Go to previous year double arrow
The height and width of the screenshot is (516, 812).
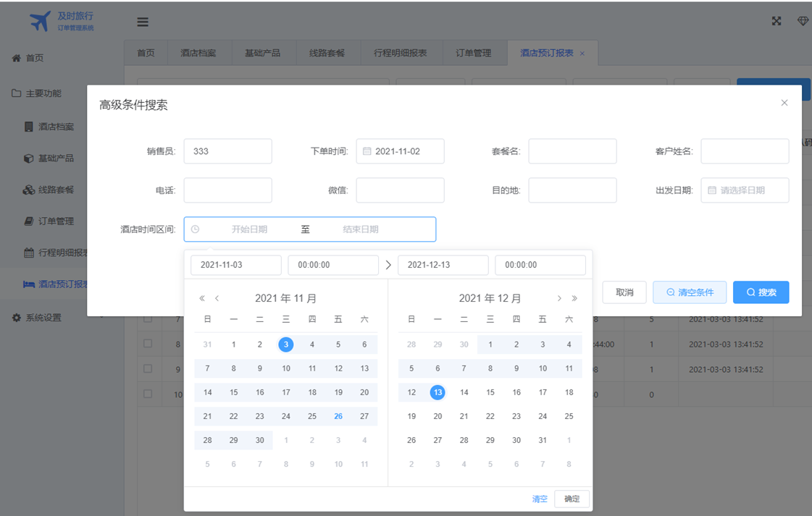[202, 298]
